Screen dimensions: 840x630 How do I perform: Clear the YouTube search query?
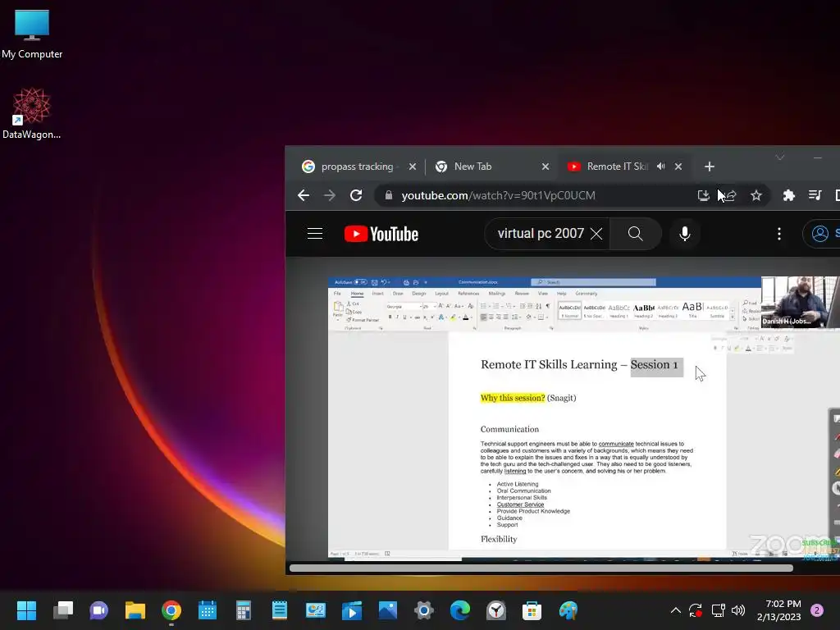[x=596, y=234]
